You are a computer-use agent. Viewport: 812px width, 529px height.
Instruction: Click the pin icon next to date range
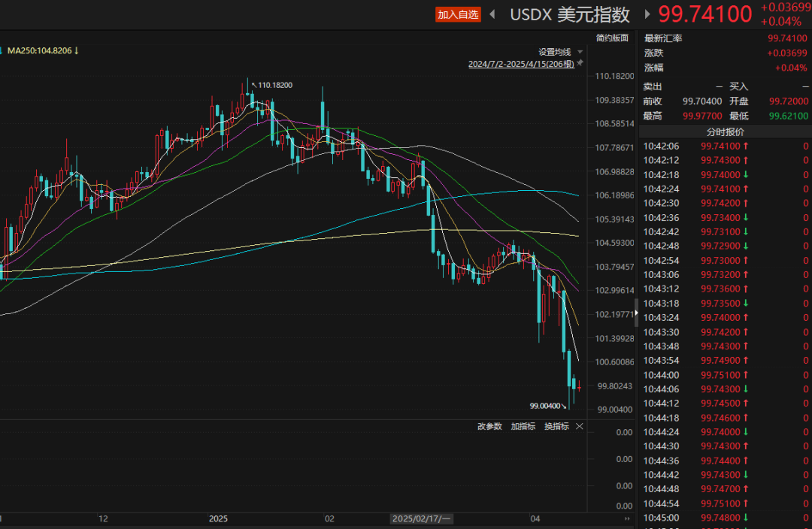pos(580,64)
